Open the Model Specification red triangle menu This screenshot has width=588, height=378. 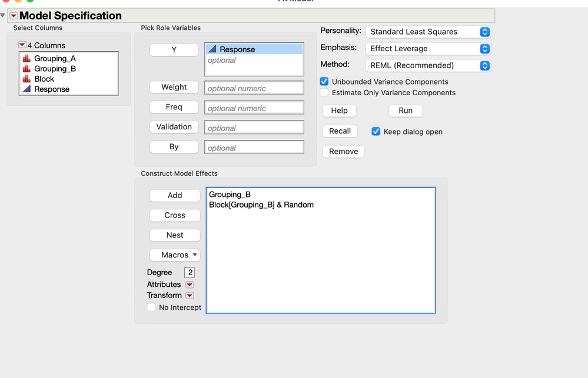coord(13,15)
